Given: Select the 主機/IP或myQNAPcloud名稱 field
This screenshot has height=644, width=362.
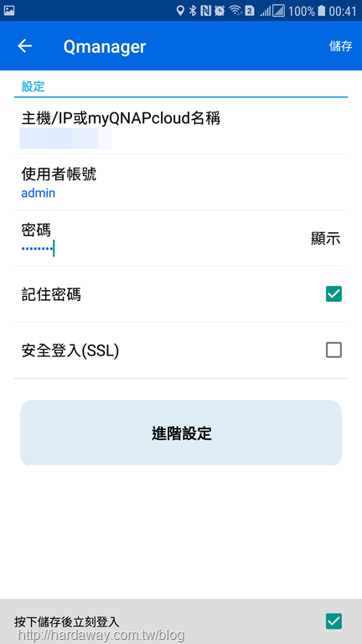Looking at the screenshot, I should [x=181, y=126].
